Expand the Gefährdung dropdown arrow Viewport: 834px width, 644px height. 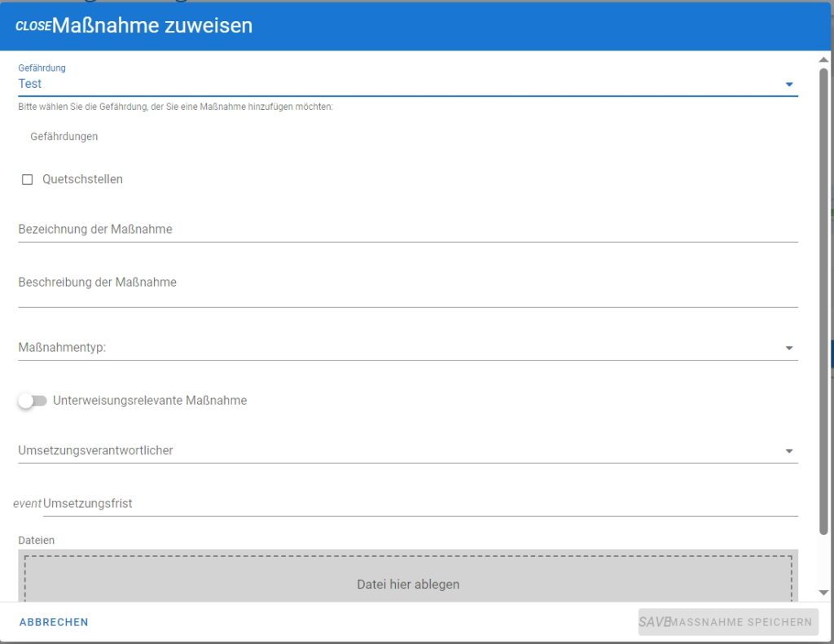[788, 85]
